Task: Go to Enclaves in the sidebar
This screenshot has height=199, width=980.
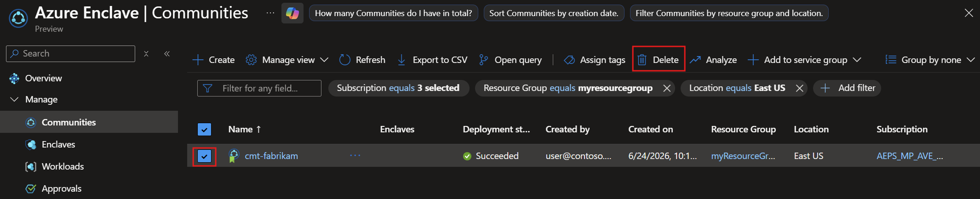Action: point(58,145)
